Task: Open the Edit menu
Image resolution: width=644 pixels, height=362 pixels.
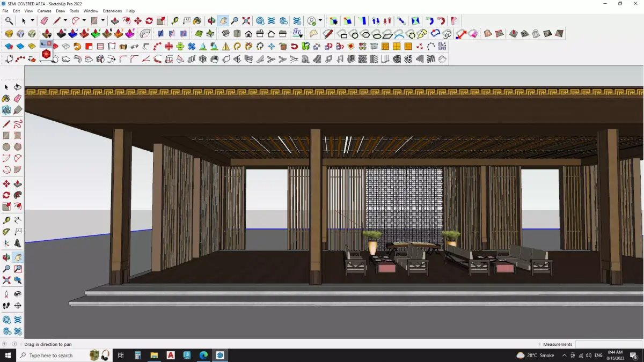Action: pos(17,11)
